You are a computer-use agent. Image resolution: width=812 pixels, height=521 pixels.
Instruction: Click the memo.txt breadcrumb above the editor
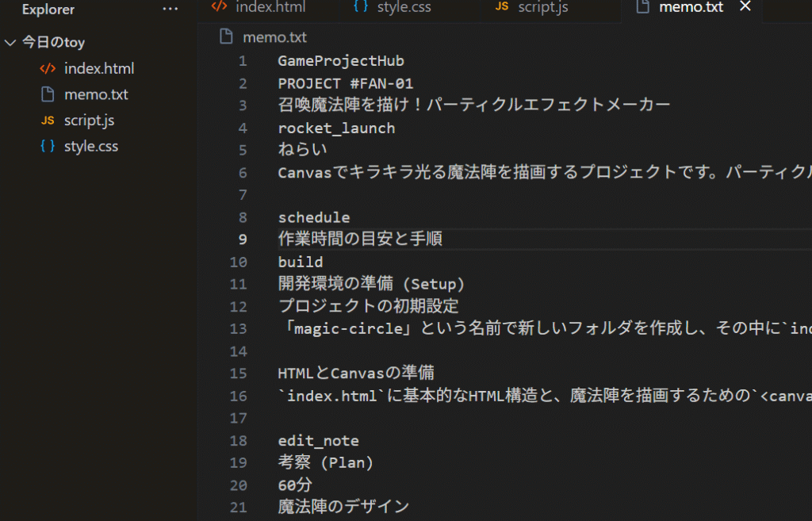click(x=274, y=37)
